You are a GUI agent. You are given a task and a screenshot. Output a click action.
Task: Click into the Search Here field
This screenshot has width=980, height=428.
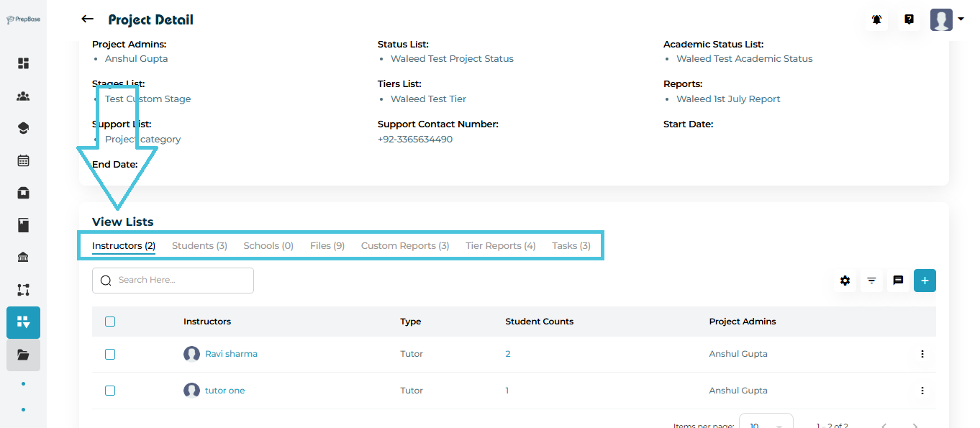click(x=180, y=280)
